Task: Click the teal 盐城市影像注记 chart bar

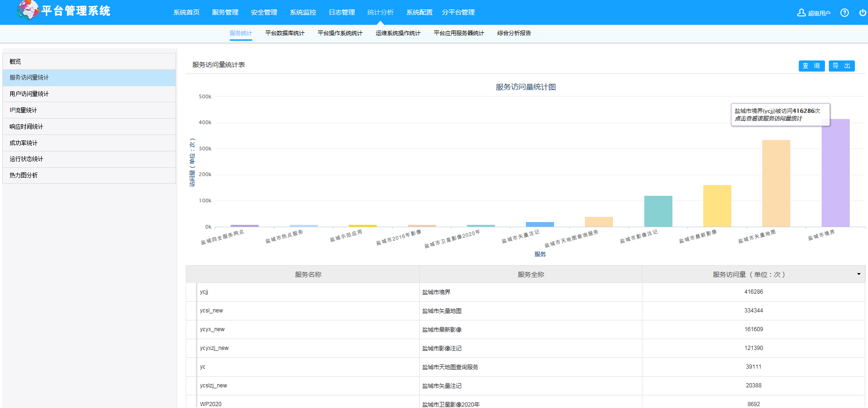Action: tap(658, 211)
